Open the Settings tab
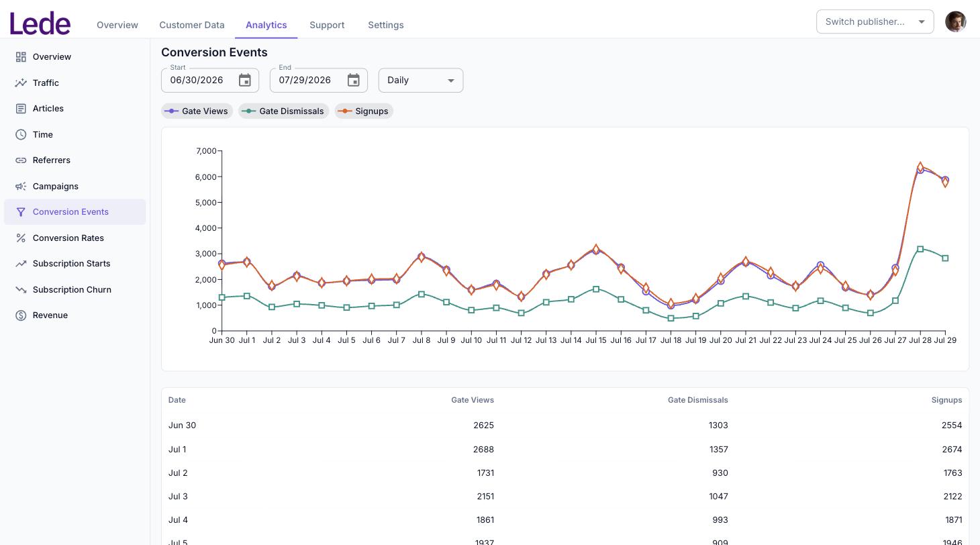This screenshot has height=545, width=980. pyautogui.click(x=386, y=25)
